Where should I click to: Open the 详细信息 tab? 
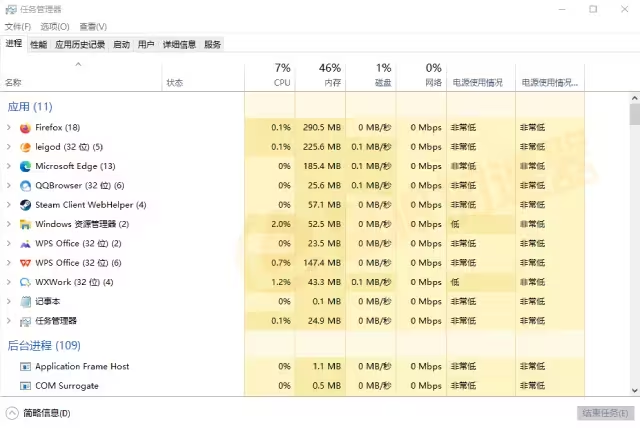tap(179, 44)
